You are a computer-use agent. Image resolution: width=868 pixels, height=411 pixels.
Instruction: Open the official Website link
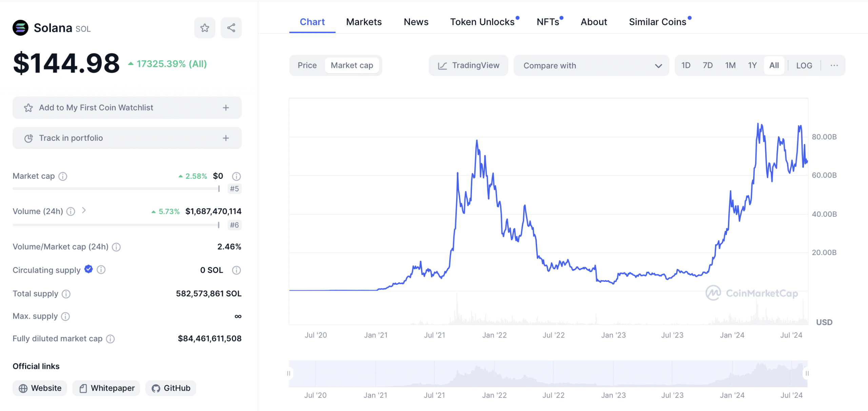tap(40, 388)
